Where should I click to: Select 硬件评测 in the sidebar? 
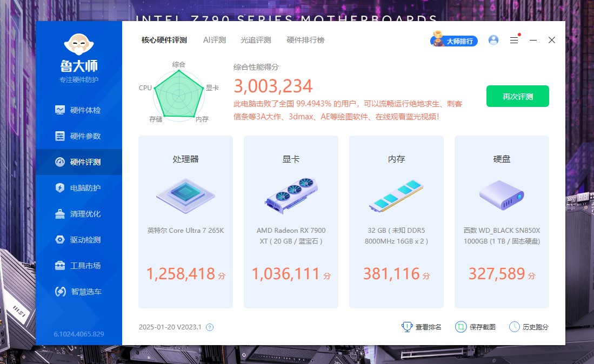79,162
